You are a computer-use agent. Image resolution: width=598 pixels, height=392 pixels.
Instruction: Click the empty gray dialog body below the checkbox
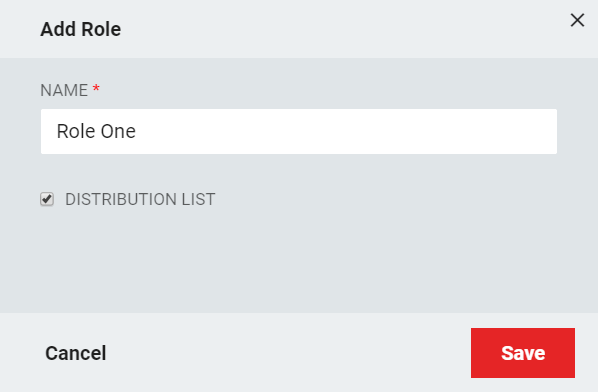click(x=299, y=263)
